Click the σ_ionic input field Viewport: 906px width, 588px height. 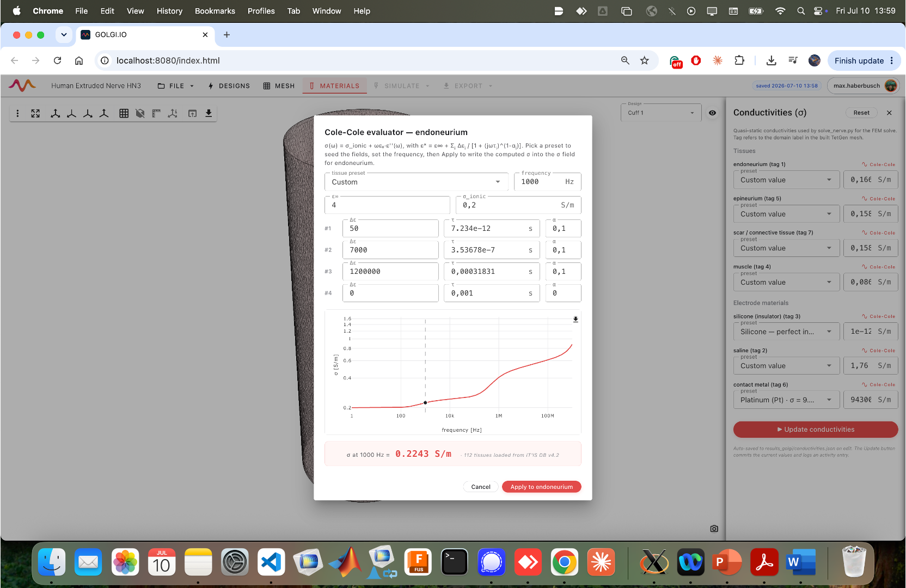pyautogui.click(x=518, y=205)
